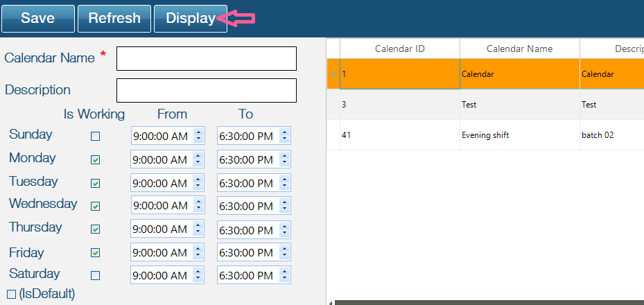This screenshot has height=305, width=644.
Task: Enable the Sunday Is Working checkbox
Action: pyautogui.click(x=96, y=137)
